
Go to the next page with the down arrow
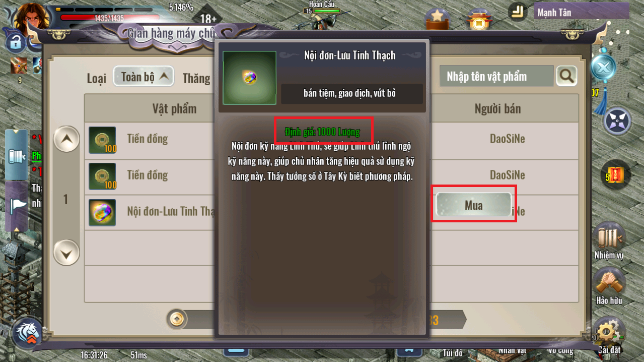(67, 253)
